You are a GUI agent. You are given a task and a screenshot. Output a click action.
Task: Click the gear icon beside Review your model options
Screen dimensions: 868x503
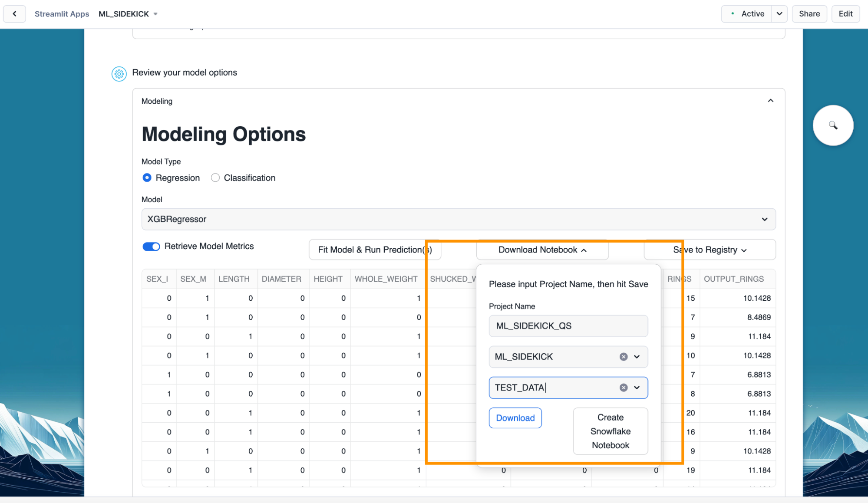(119, 73)
